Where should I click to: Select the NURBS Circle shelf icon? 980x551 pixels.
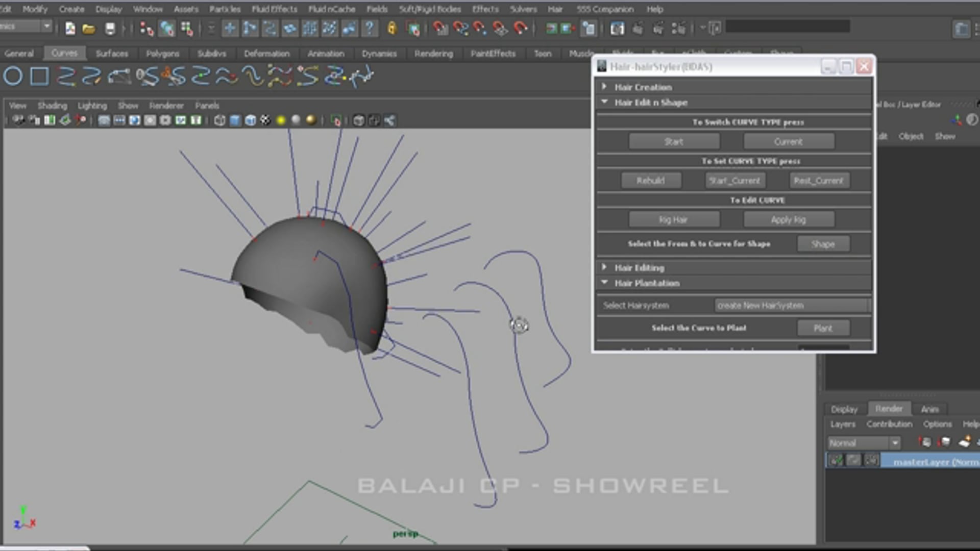(x=13, y=77)
